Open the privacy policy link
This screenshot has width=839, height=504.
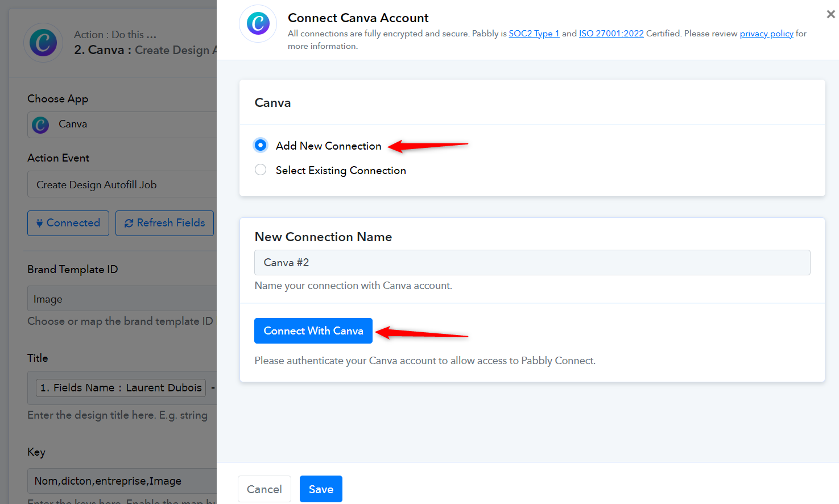(766, 34)
